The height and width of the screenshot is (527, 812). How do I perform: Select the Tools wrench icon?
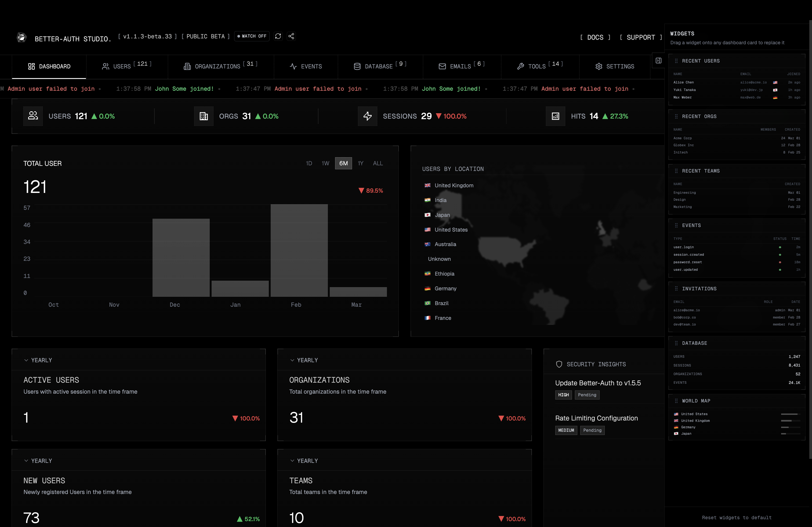coord(521,67)
